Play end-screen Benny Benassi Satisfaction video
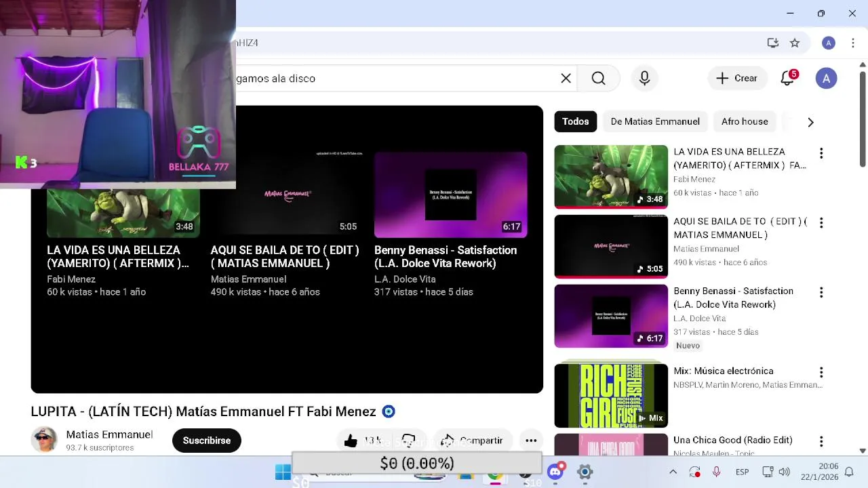868x488 pixels. point(450,195)
